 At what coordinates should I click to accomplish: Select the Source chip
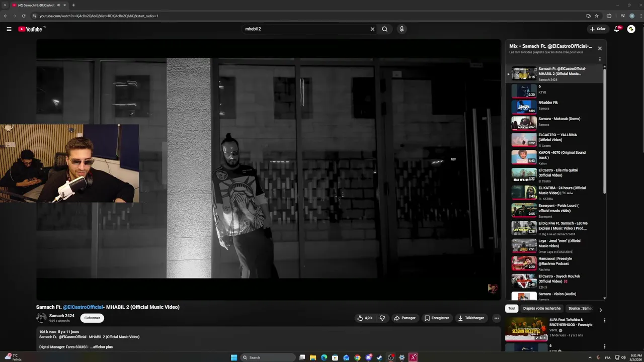tap(580, 308)
